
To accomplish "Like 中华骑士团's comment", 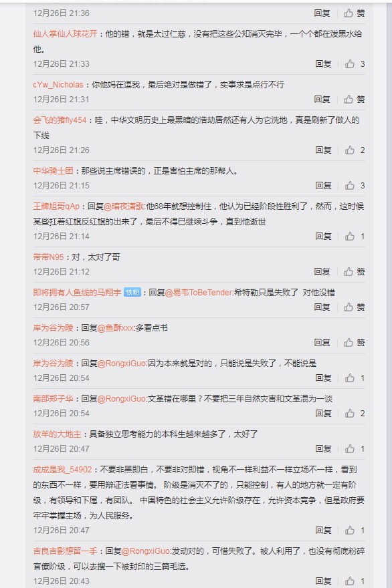I will (x=355, y=186).
